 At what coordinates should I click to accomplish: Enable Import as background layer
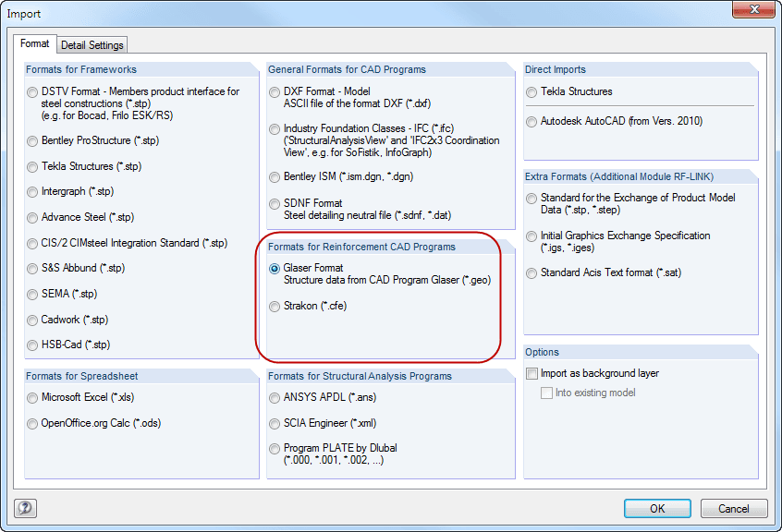click(x=532, y=373)
